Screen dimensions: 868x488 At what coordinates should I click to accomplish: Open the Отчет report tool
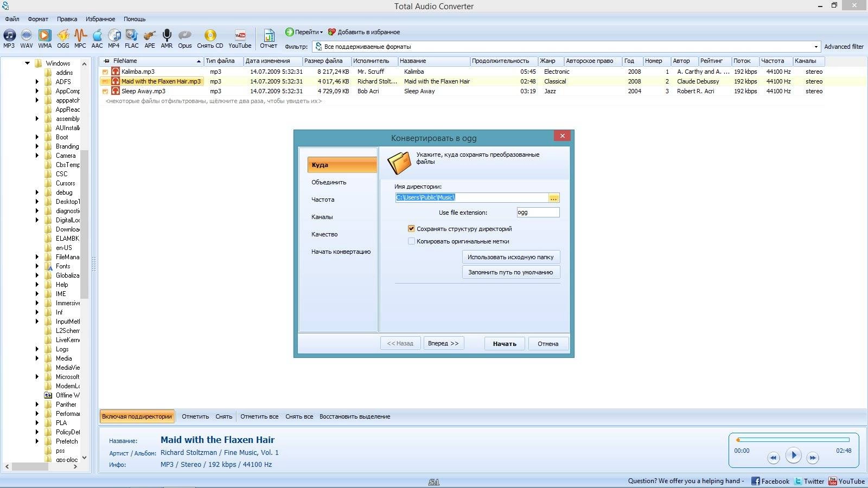point(269,38)
